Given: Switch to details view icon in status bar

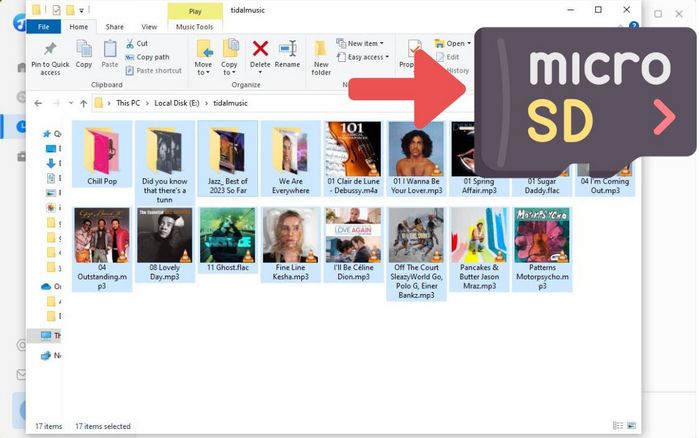Looking at the screenshot, I should 618,426.
